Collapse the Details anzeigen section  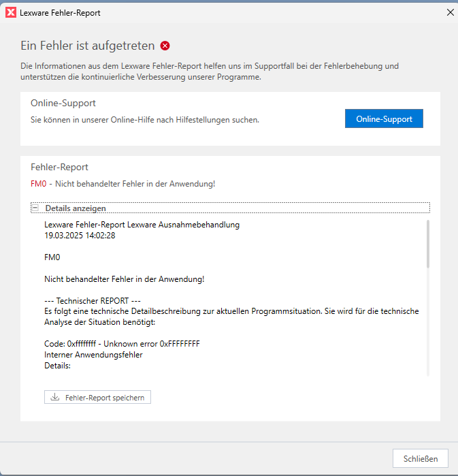(x=35, y=208)
